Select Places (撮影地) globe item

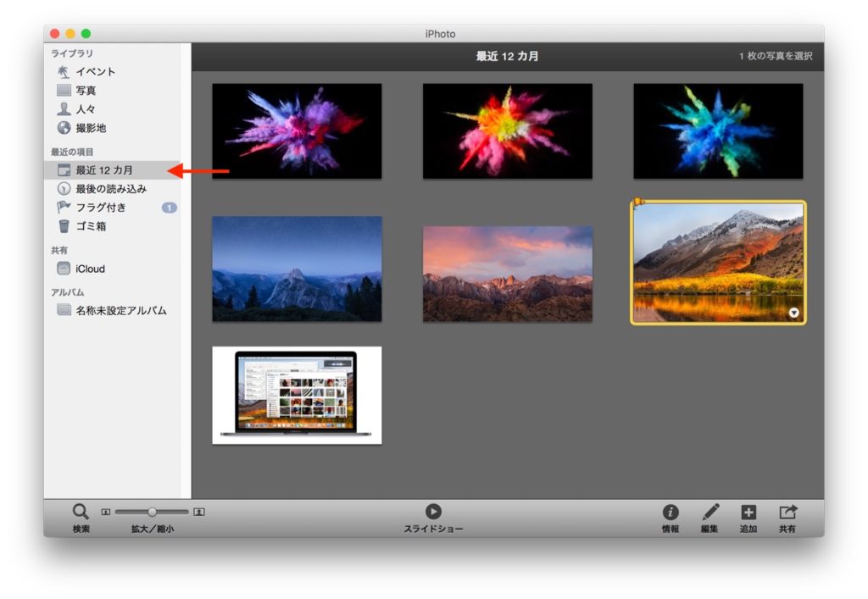91,128
